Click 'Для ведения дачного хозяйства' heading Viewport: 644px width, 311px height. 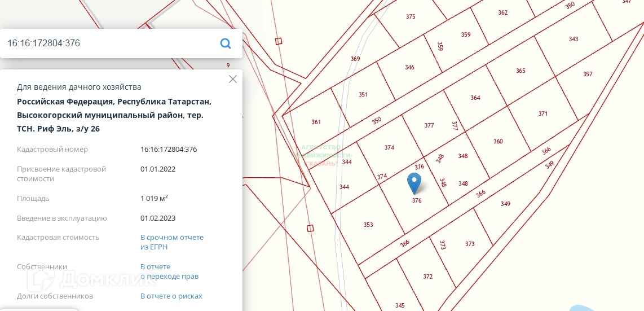(79, 87)
